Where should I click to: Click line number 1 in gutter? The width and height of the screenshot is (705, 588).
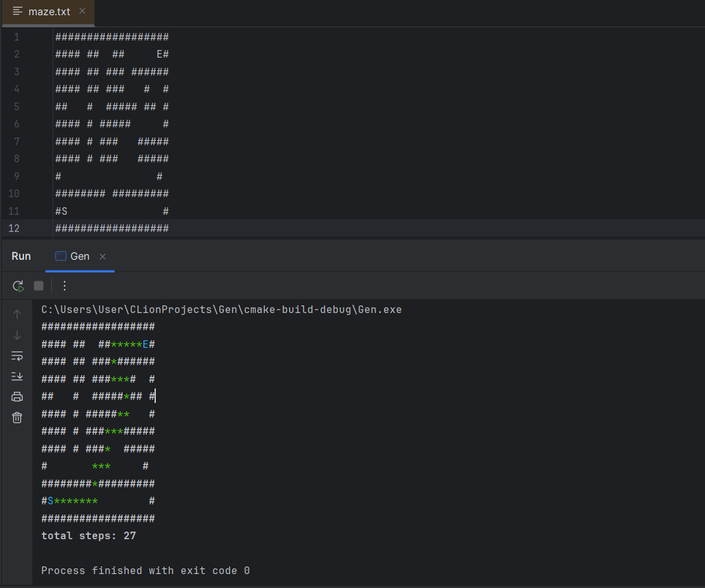coord(16,37)
